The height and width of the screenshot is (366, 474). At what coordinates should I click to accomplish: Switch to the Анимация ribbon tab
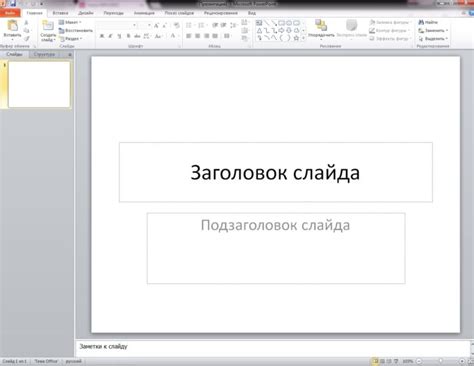[x=144, y=13]
